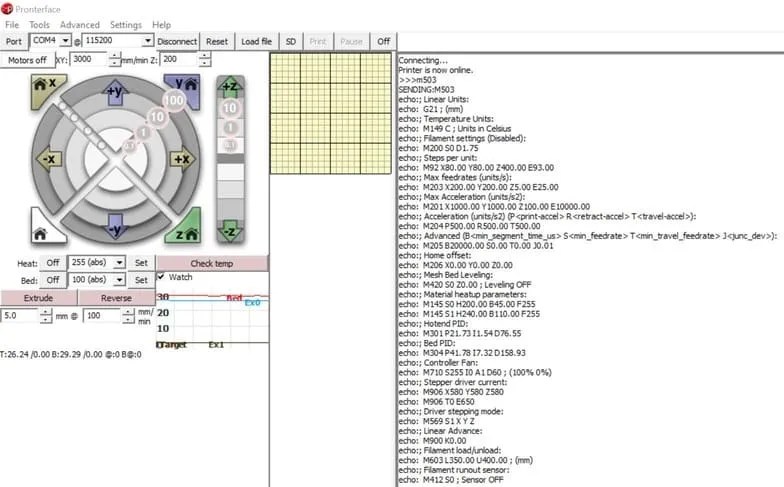Jog +Y arrow in the jog wheel
The height and width of the screenshot is (487, 784).
(x=116, y=92)
